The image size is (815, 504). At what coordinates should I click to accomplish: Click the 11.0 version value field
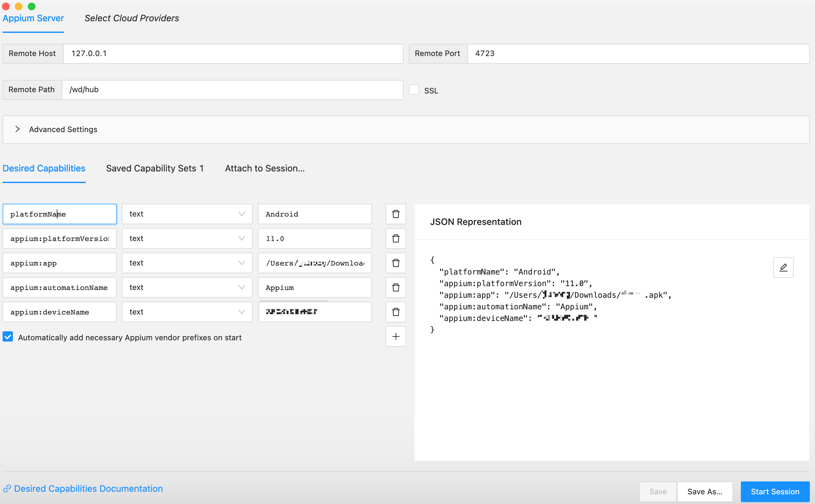click(x=315, y=238)
